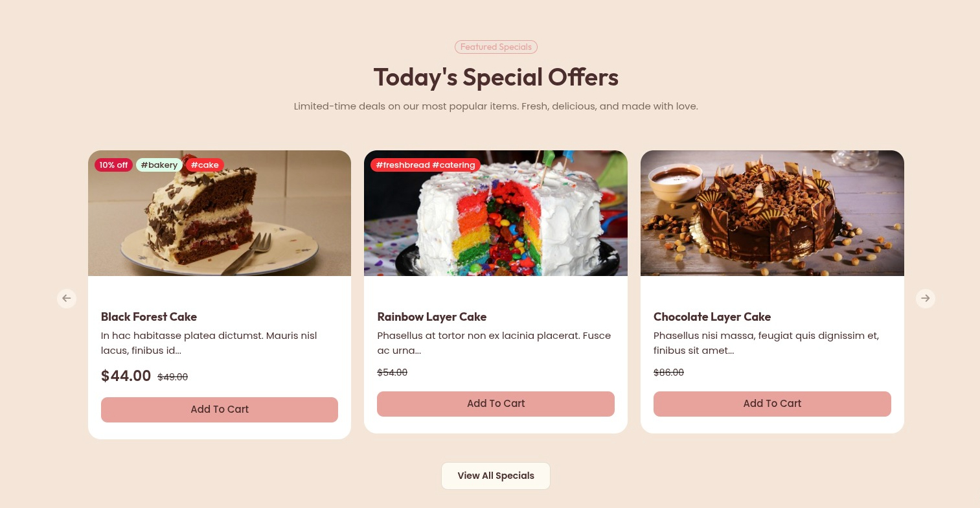
Task: Add Chocolate Layer Cake to cart
Action: click(772, 404)
